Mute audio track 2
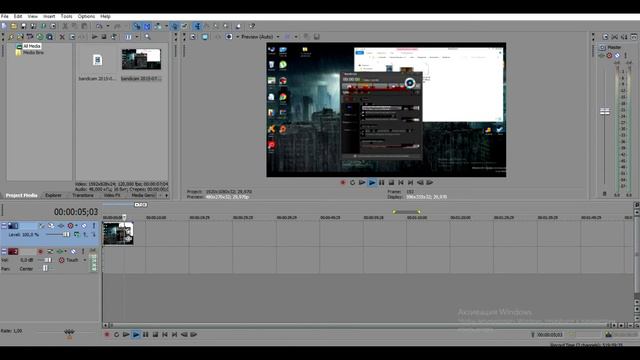This screenshot has height=360, width=640. (73, 251)
